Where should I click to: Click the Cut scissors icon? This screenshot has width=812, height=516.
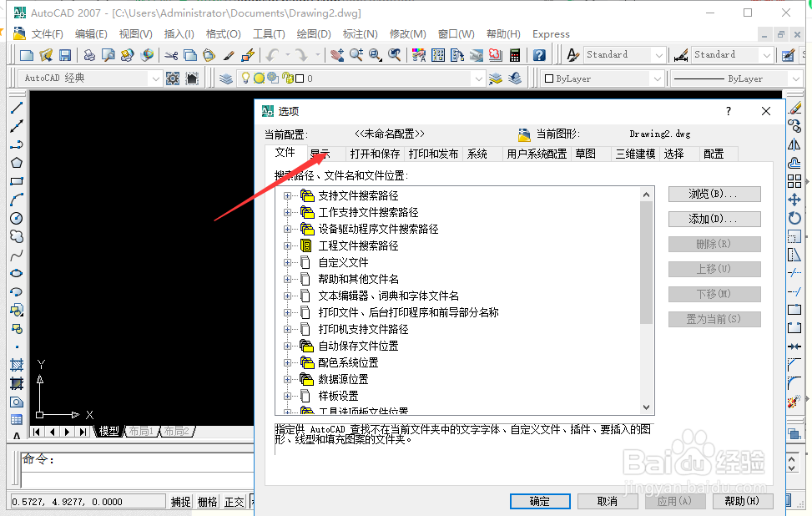click(x=171, y=55)
